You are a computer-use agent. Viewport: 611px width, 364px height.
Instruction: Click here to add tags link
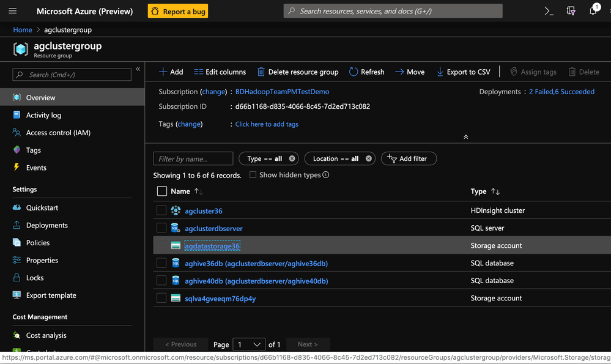pyautogui.click(x=267, y=124)
